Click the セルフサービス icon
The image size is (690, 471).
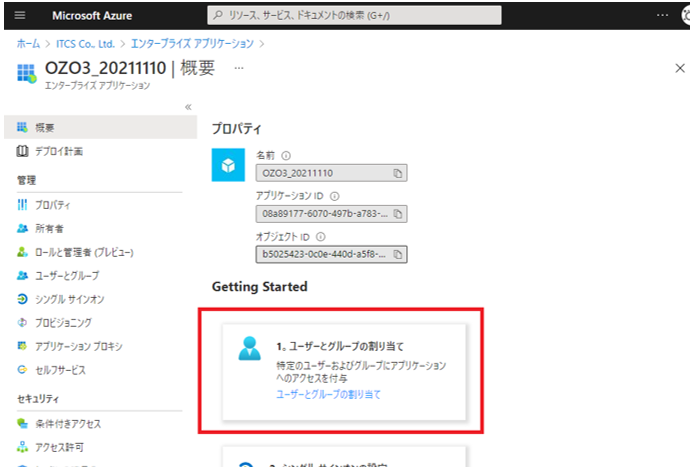coord(22,370)
